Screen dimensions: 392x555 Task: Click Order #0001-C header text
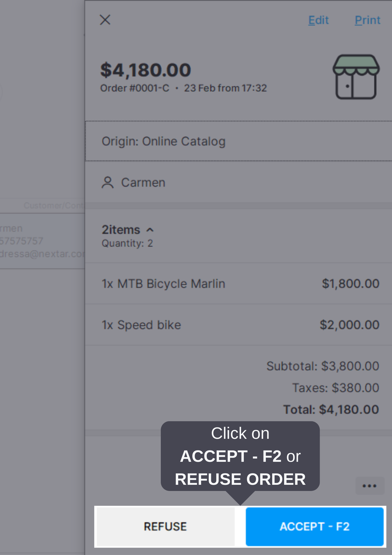coord(135,88)
